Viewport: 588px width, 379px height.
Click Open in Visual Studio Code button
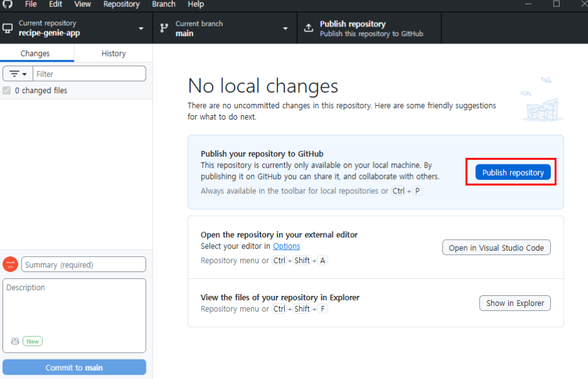tap(496, 248)
